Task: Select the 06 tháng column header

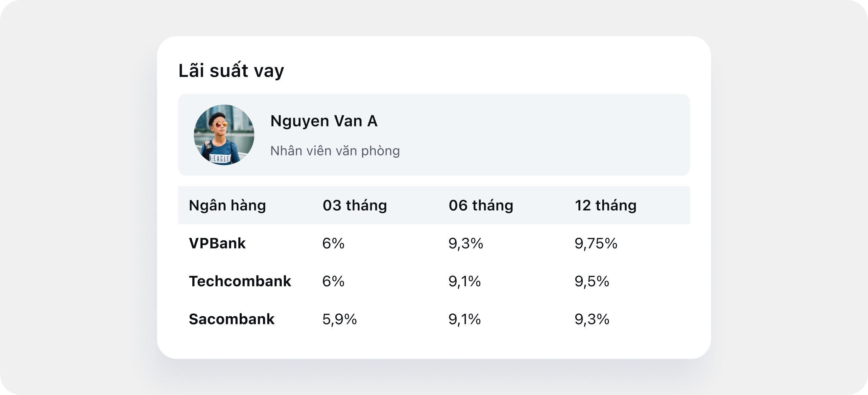Action: (x=481, y=205)
